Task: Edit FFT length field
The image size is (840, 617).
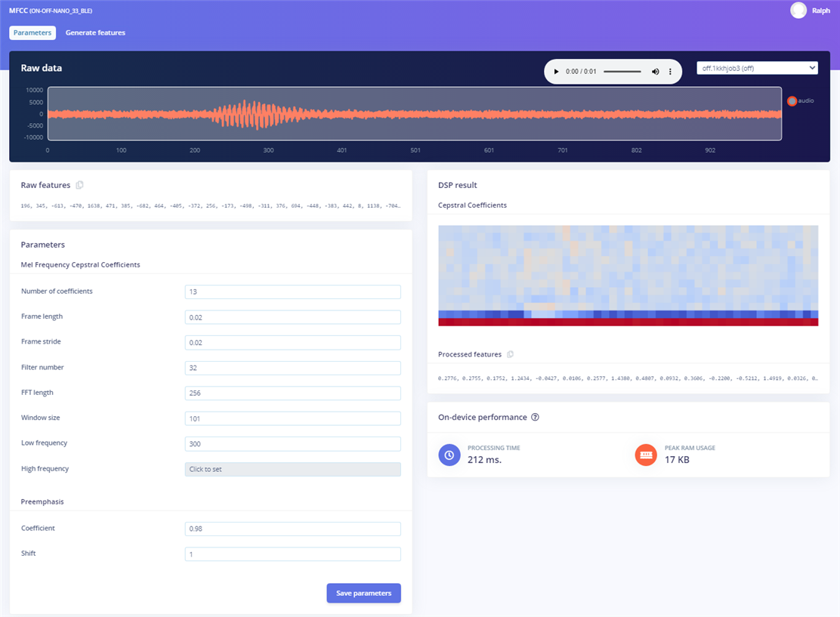Action: point(292,393)
